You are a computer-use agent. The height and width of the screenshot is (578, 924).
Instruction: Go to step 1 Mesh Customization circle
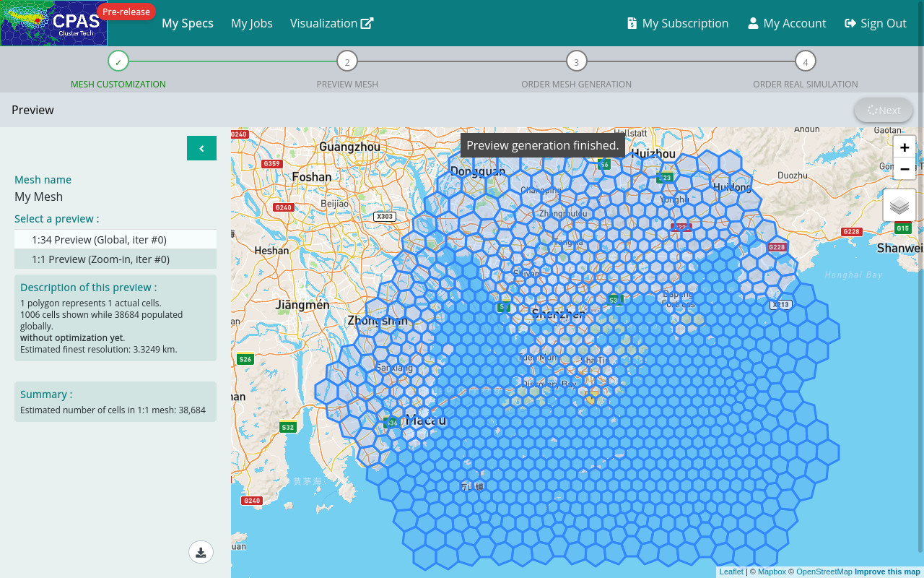[118, 61]
